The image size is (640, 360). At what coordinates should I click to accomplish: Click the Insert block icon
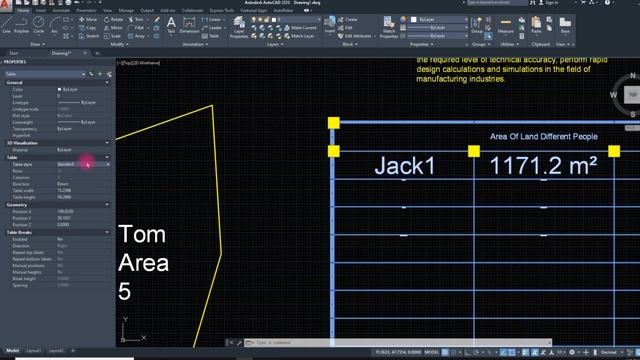point(329,24)
